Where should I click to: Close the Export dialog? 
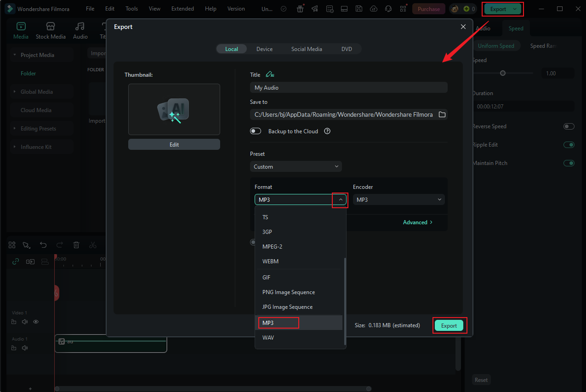click(x=463, y=27)
